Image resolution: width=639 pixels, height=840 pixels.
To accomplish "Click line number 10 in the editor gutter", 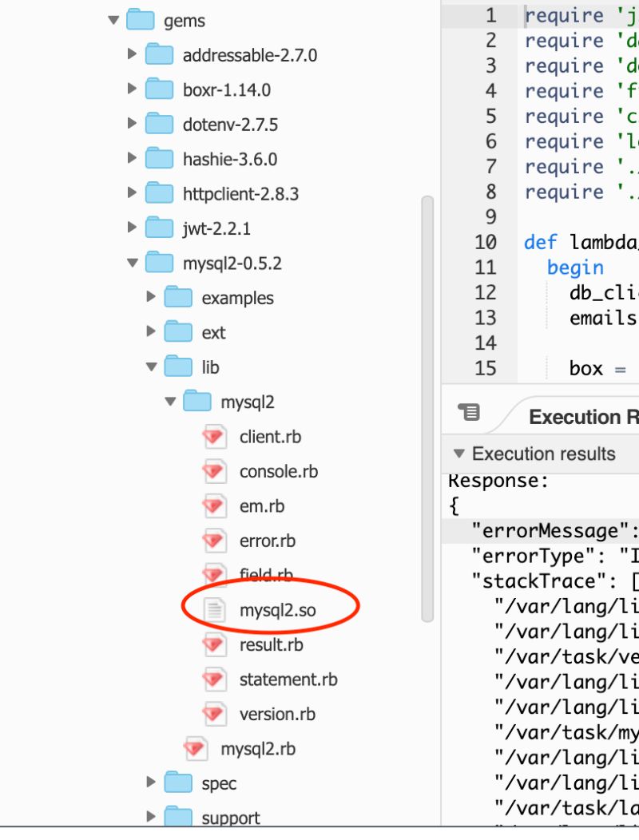I will click(486, 242).
